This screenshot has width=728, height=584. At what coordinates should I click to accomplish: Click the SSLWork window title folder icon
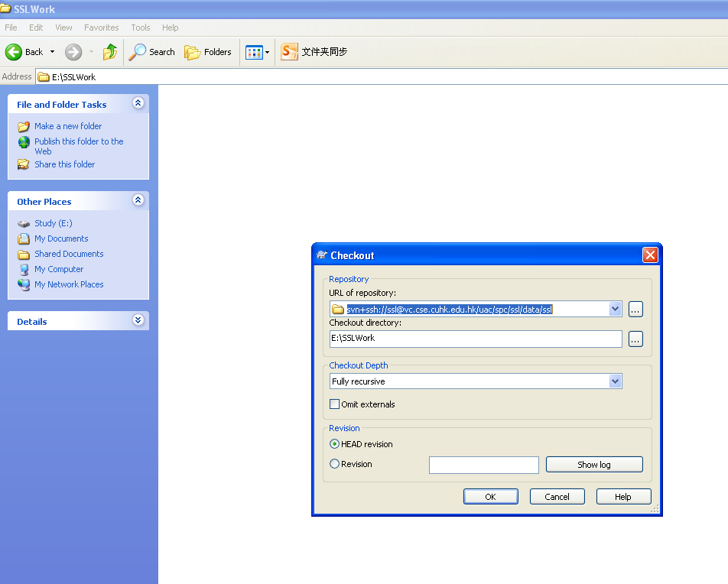coord(5,9)
